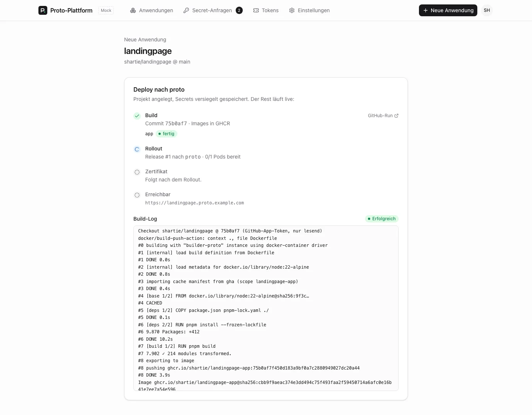Click the Mock label beside Proto-Plattform
The image size is (532, 415).
click(x=106, y=10)
